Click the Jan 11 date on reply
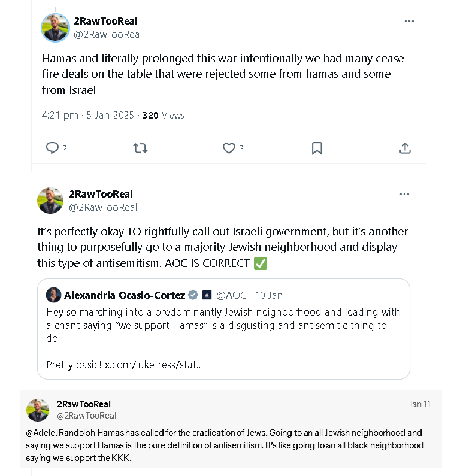 (x=420, y=404)
